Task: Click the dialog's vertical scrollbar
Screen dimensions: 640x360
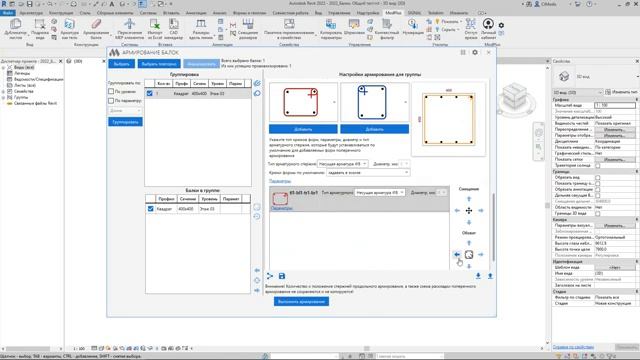Action: pos(493,227)
